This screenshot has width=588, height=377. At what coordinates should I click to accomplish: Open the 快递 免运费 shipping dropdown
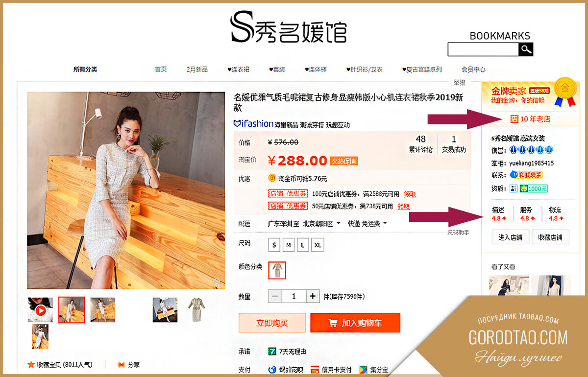coord(367,224)
